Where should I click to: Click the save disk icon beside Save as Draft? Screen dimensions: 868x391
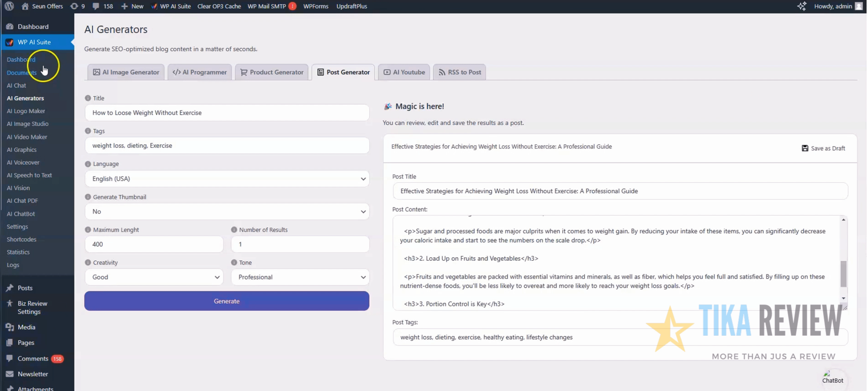(805, 148)
